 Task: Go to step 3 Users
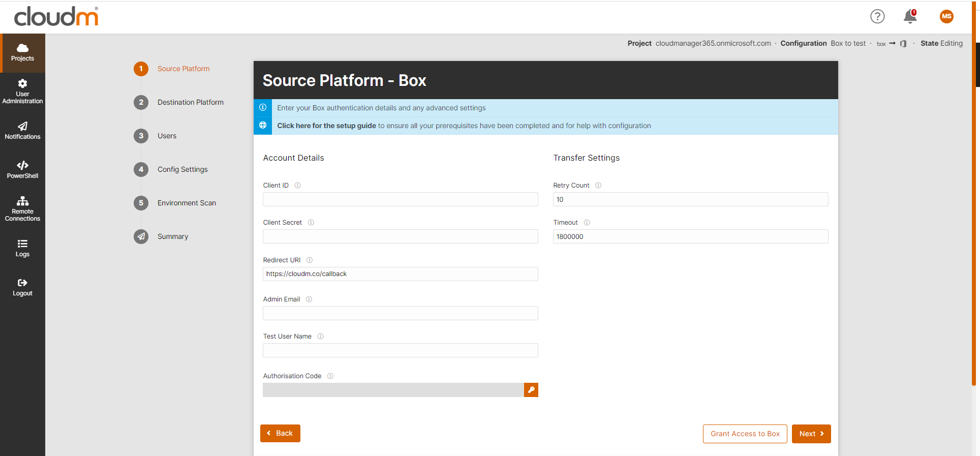pos(156,136)
